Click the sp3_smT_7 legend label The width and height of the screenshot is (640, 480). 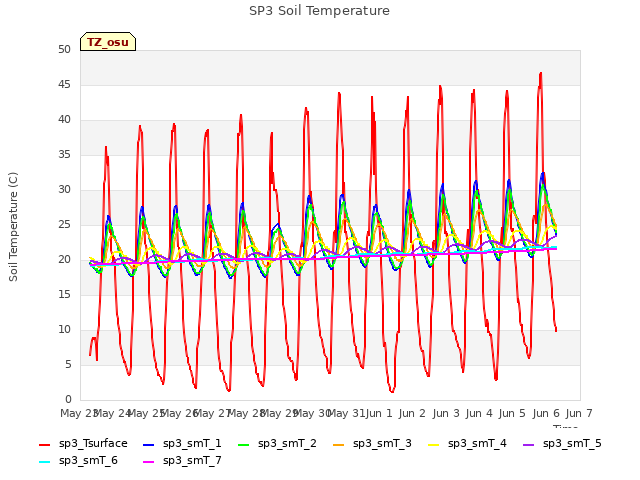click(x=192, y=460)
